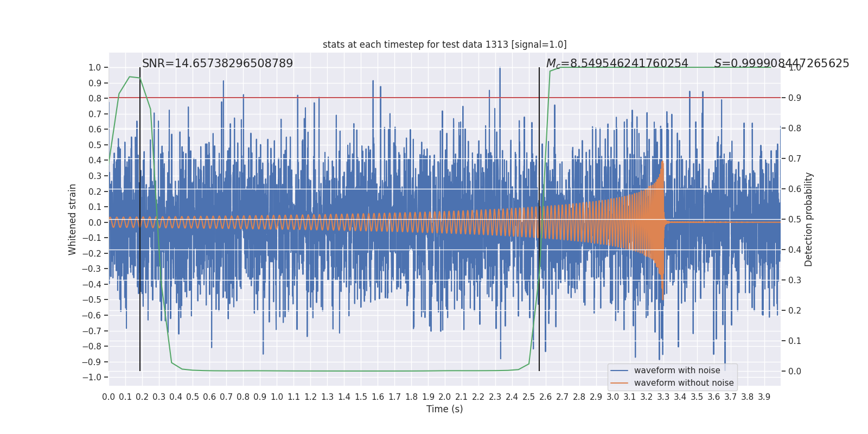Click "waveform with noise" legend entry
Image resolution: width=868 pixels, height=434 pixels.
[677, 371]
